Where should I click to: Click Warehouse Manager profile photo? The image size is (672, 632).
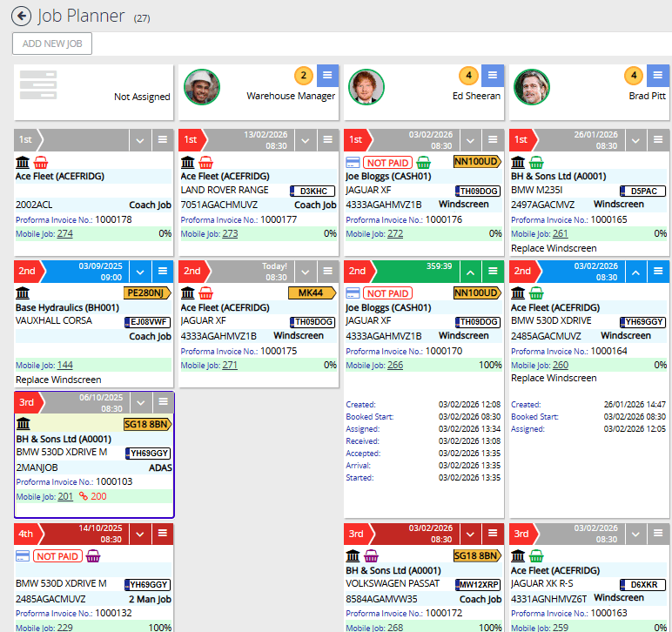(x=202, y=87)
